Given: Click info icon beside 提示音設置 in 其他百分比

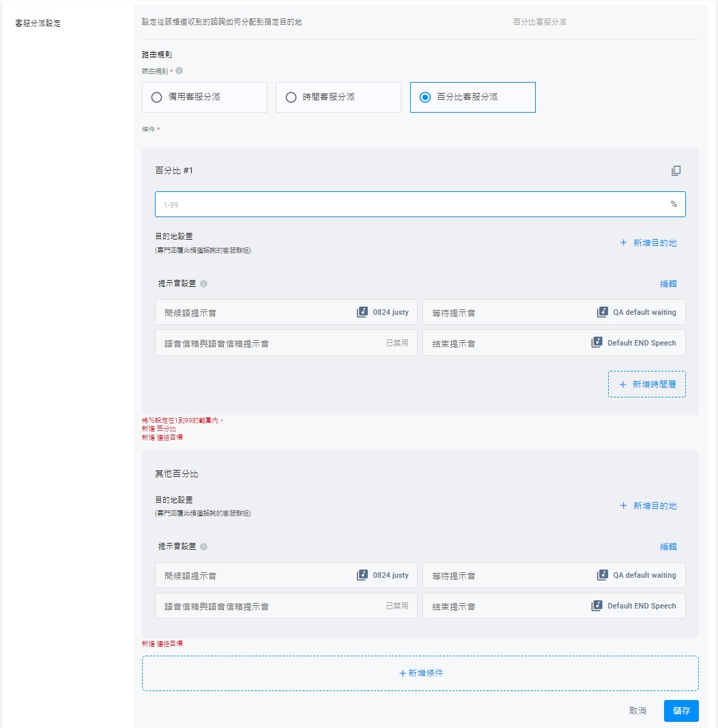Looking at the screenshot, I should pos(204,546).
